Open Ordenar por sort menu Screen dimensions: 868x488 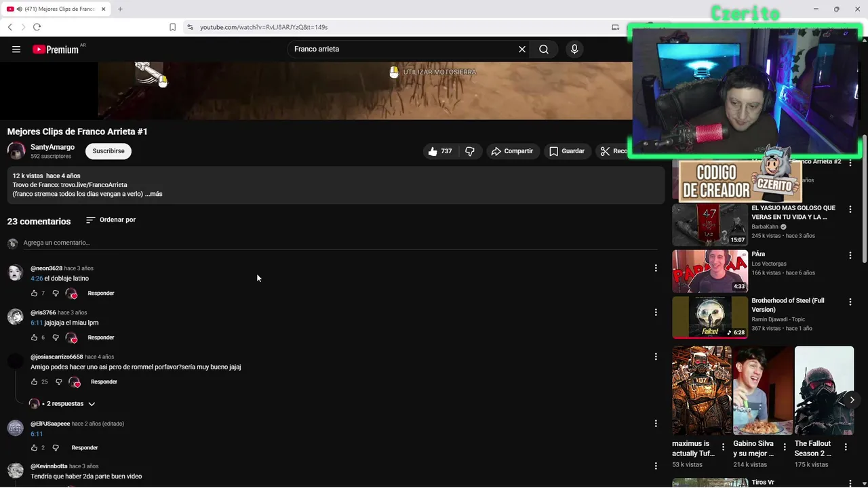111,220
